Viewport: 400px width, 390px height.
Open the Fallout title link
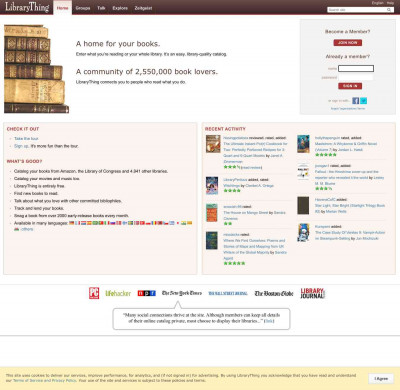pos(347,175)
